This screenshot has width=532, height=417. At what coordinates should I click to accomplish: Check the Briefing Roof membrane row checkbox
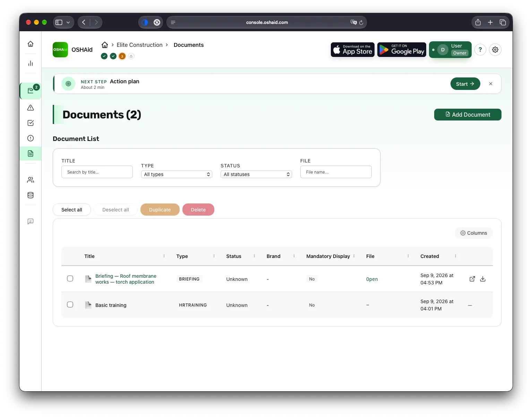(x=70, y=278)
